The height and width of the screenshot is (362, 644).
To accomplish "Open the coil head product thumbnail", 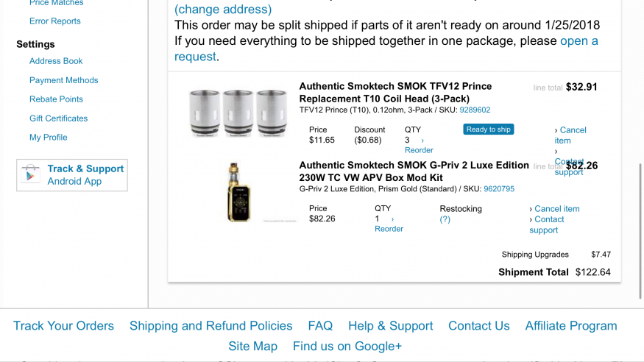I will [238, 113].
